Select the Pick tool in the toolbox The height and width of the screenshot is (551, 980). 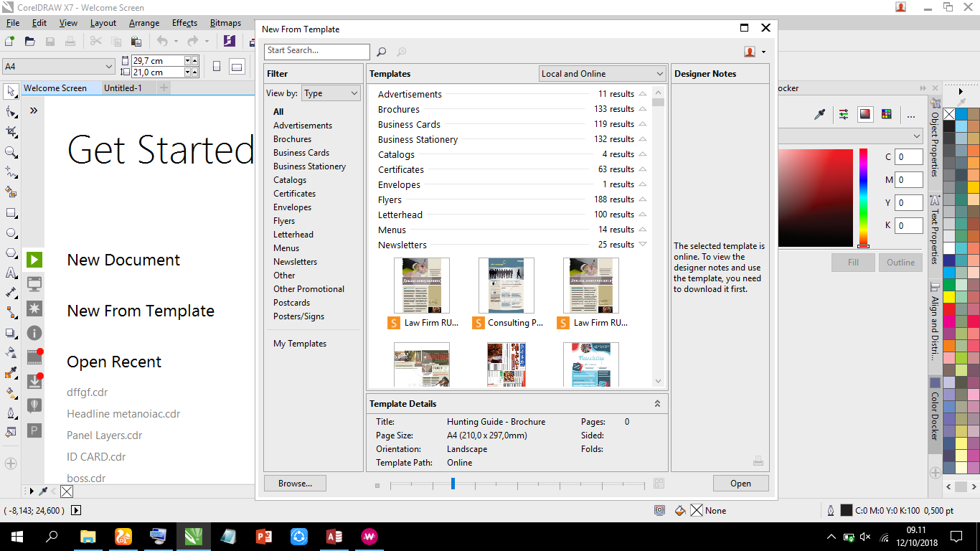(x=11, y=91)
